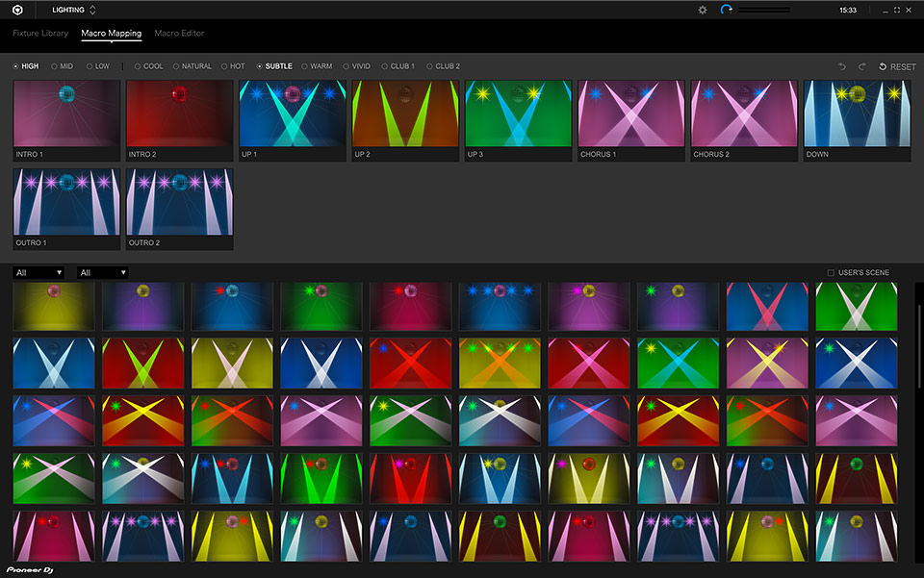Select the MID intensity radio button
The height and width of the screenshot is (578, 924).
[x=56, y=66]
